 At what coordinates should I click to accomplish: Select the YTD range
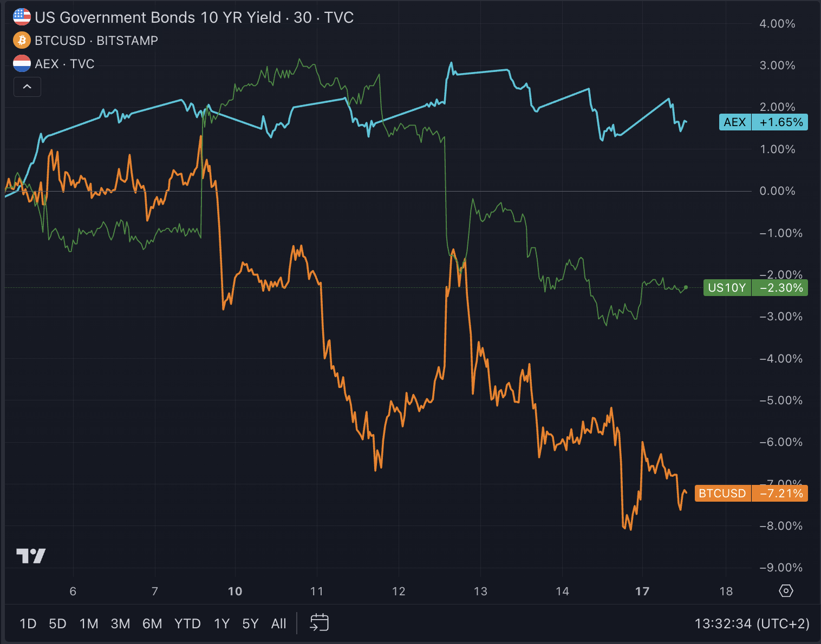187,623
